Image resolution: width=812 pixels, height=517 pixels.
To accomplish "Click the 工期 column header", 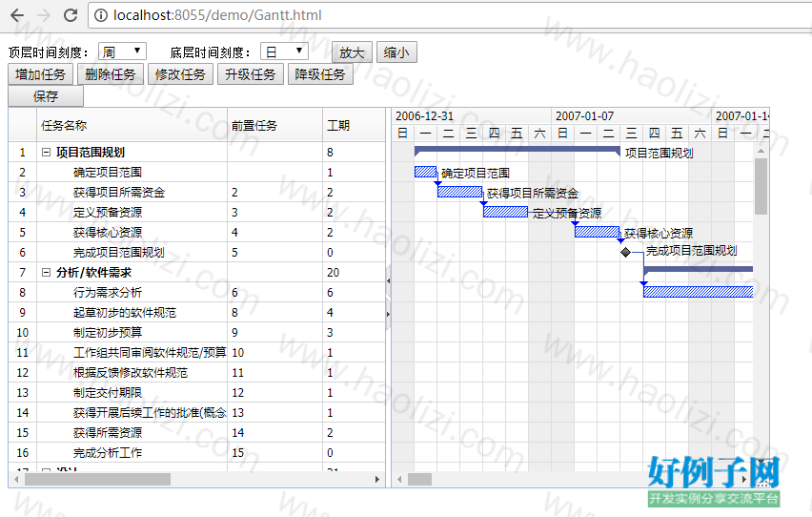I will pyautogui.click(x=354, y=125).
